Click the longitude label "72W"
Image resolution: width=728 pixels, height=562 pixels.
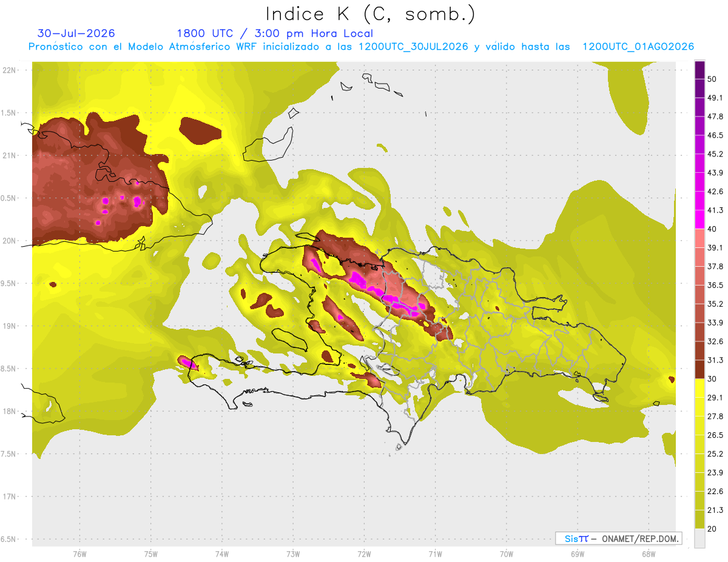[x=364, y=554]
